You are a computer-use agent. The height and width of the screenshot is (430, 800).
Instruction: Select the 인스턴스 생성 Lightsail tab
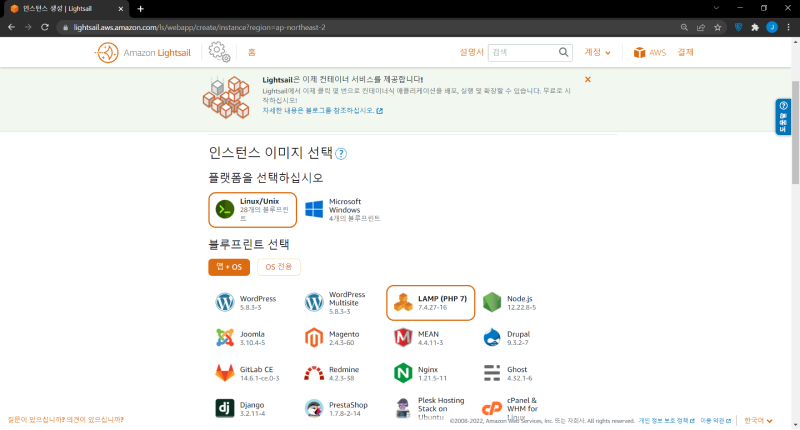point(66,9)
